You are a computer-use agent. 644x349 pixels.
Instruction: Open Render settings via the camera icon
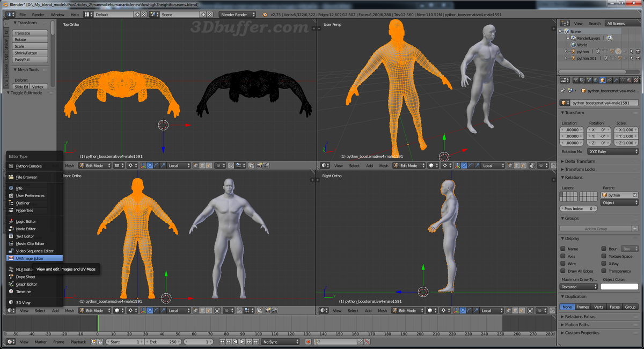pos(576,79)
